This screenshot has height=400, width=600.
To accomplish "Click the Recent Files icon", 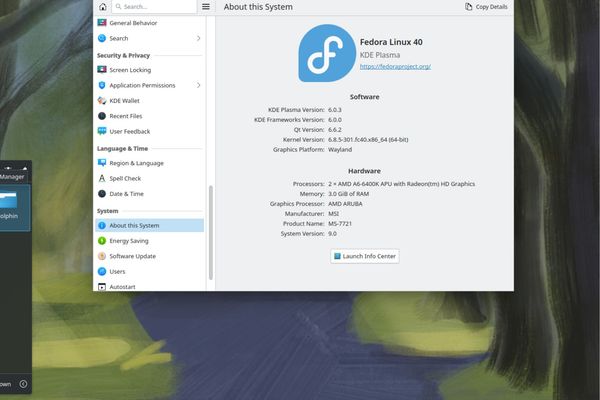I will tap(102, 116).
